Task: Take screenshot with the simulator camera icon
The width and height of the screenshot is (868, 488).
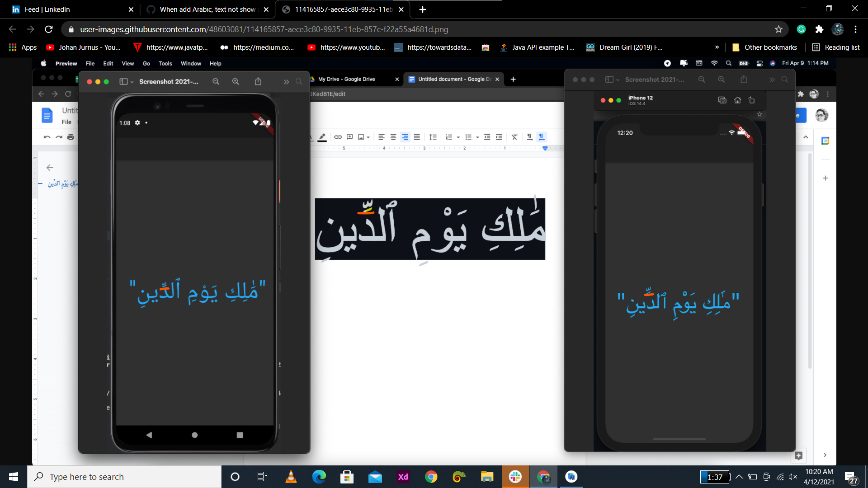Action: point(722,100)
